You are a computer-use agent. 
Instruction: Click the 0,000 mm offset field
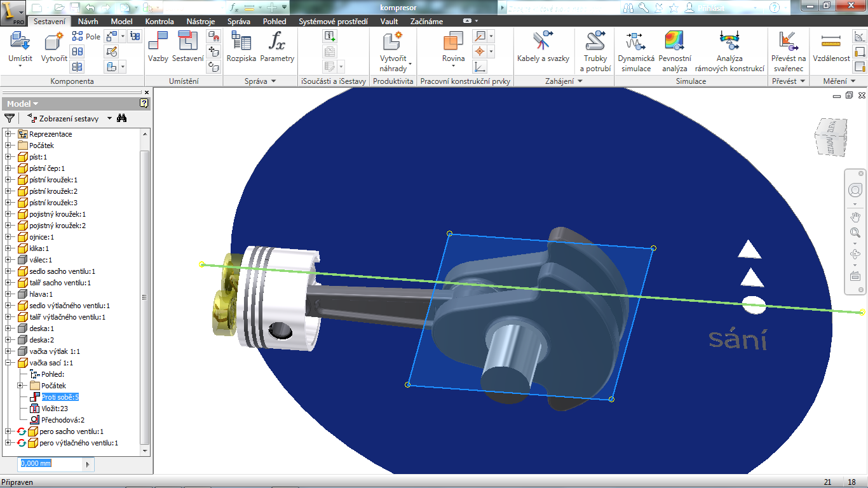51,464
